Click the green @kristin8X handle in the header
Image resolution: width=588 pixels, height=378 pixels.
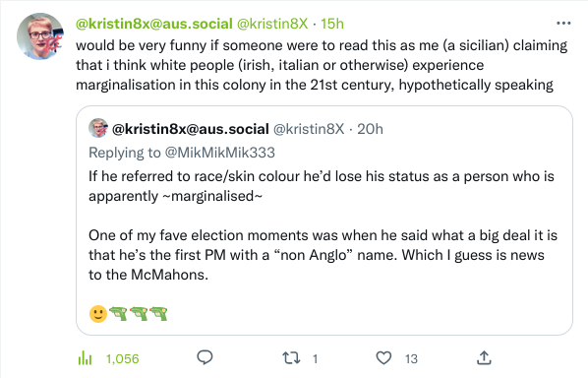[272, 24]
